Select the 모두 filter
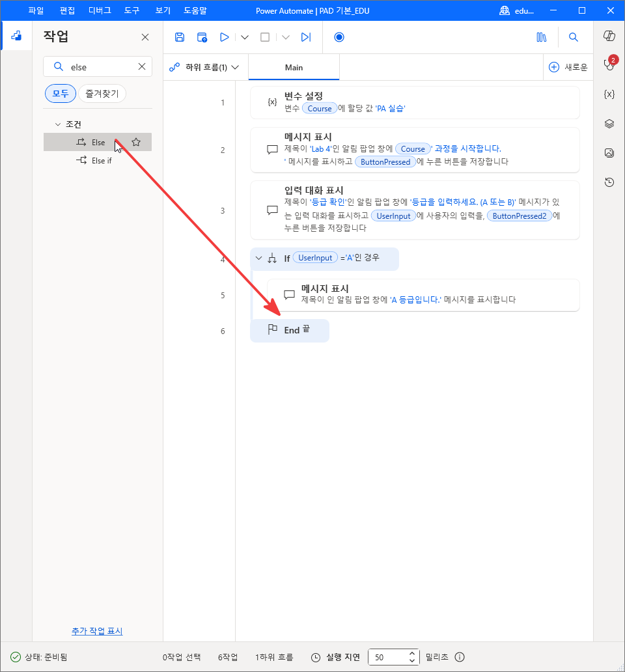 click(61, 93)
